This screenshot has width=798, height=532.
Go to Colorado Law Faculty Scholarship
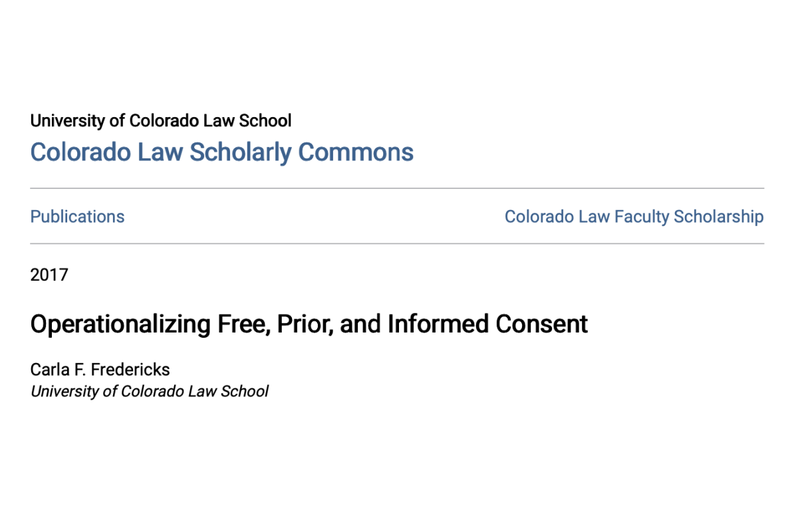[x=634, y=217]
